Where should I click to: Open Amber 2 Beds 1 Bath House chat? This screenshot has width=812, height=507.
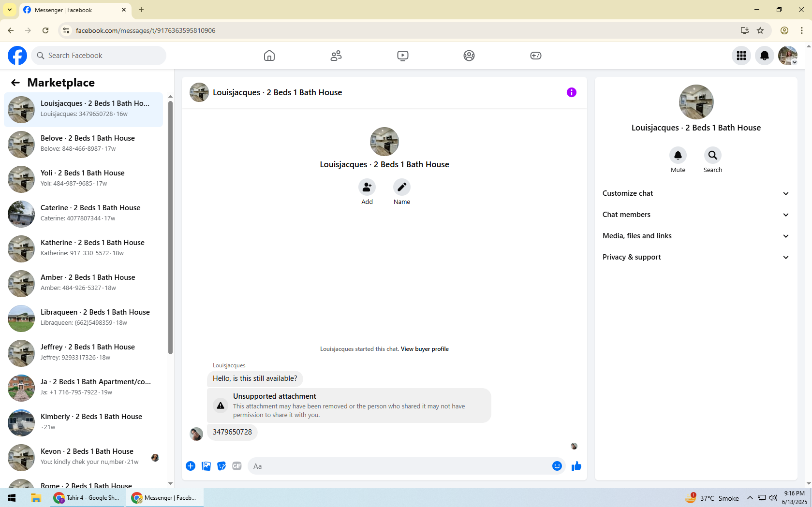(x=83, y=284)
